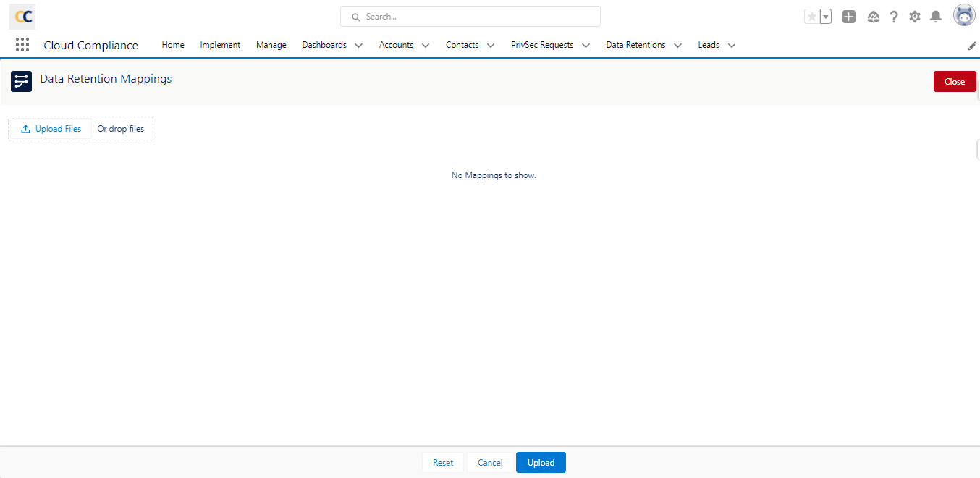980x478 pixels.
Task: Open the Trailhead learning icon
Action: click(873, 16)
